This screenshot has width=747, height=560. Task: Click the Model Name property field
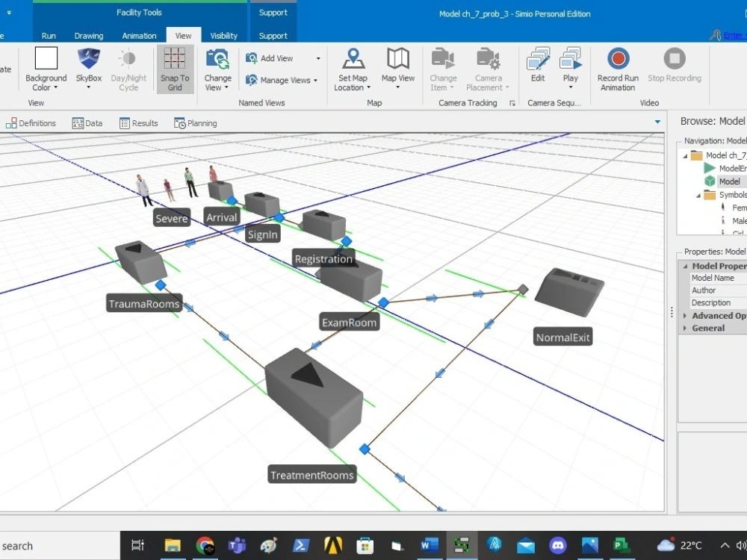[x=715, y=278]
